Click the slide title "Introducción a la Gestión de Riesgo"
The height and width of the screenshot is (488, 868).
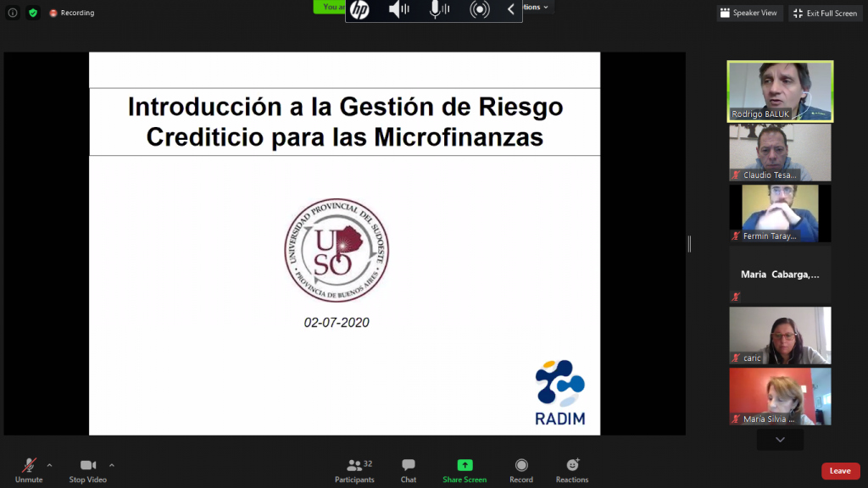point(346,107)
